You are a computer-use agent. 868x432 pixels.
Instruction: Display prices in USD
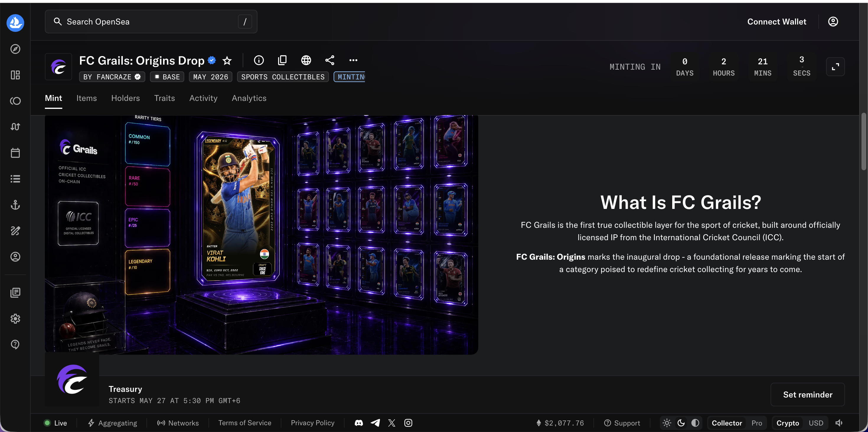point(816,423)
